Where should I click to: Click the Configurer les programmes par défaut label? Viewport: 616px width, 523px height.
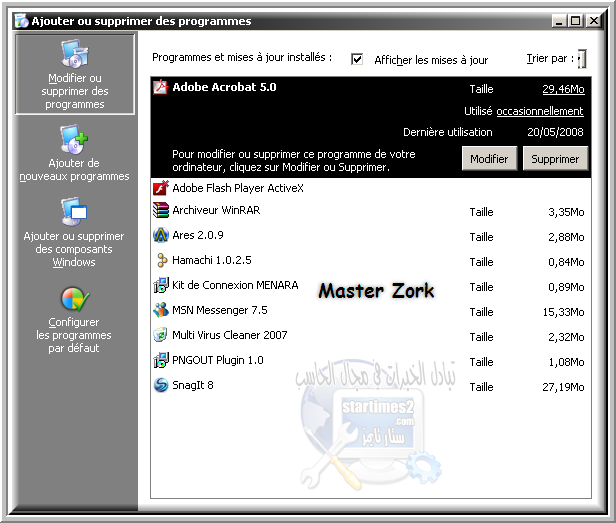click(74, 335)
